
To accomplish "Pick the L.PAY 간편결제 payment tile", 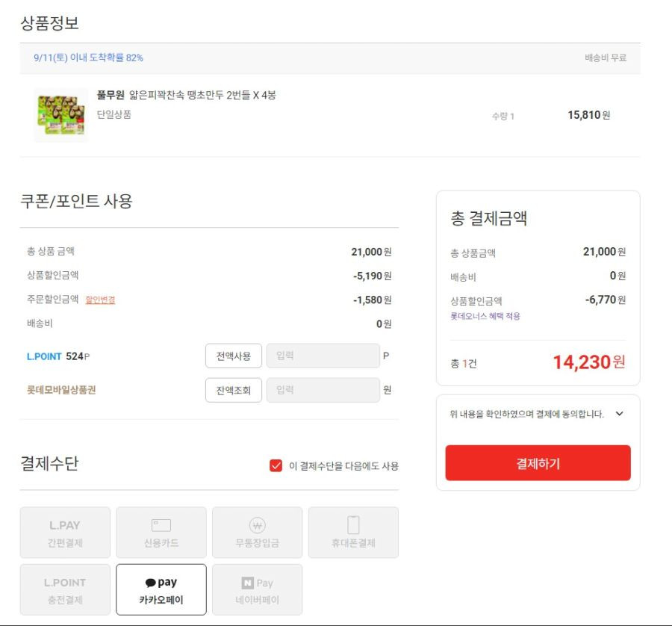I will pos(65,533).
